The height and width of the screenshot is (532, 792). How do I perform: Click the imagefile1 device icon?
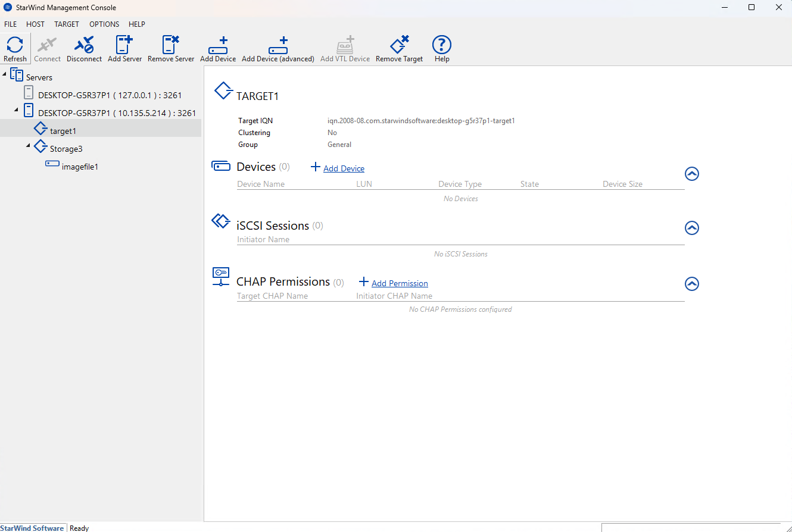52,164
